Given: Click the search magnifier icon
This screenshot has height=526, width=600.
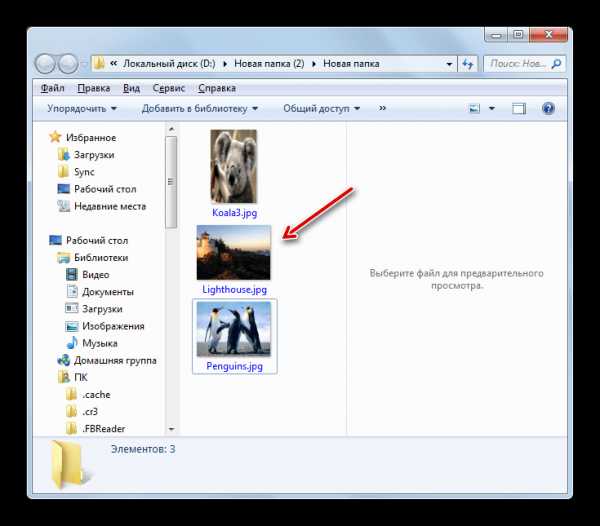Looking at the screenshot, I should 556,64.
